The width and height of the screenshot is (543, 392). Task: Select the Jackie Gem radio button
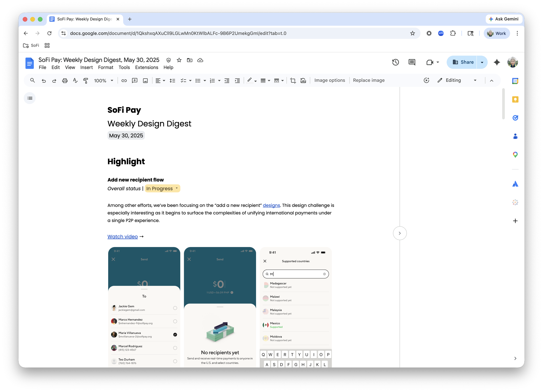[175, 308]
